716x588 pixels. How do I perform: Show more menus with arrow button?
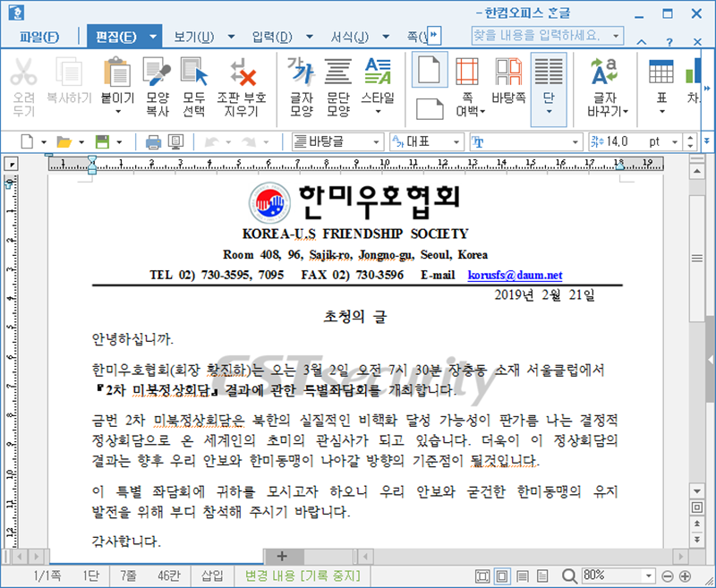(x=434, y=35)
